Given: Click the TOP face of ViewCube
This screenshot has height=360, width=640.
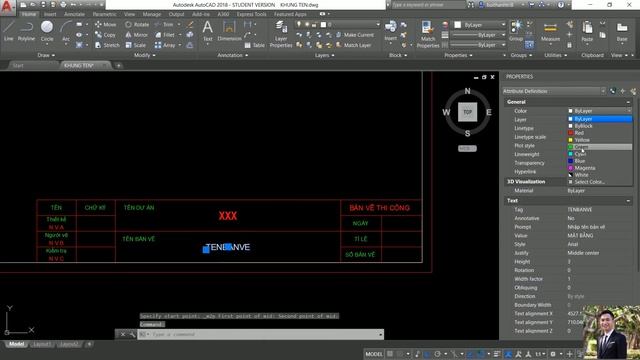Looking at the screenshot, I should (467, 112).
